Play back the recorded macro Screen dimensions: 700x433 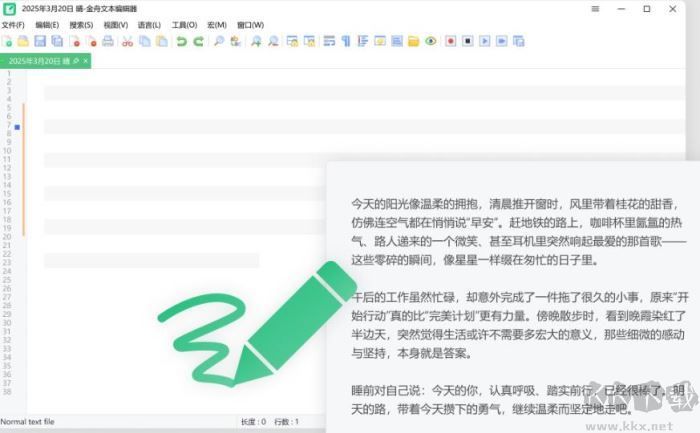click(484, 42)
